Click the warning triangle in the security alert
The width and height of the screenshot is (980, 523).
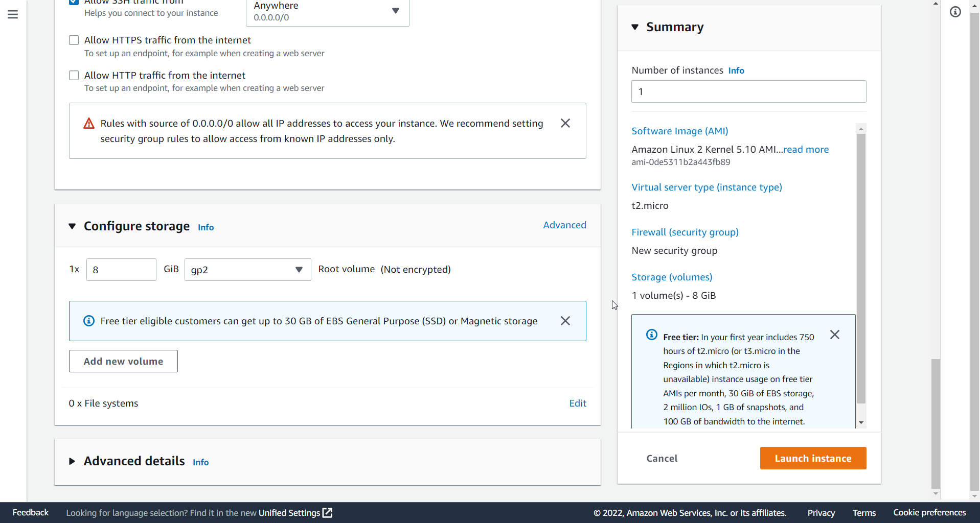click(88, 123)
